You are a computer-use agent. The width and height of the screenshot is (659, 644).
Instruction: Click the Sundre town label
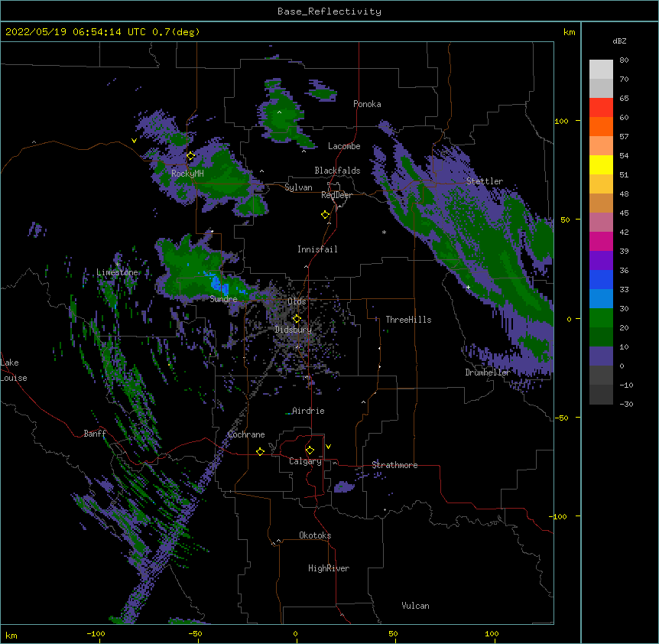click(x=223, y=299)
